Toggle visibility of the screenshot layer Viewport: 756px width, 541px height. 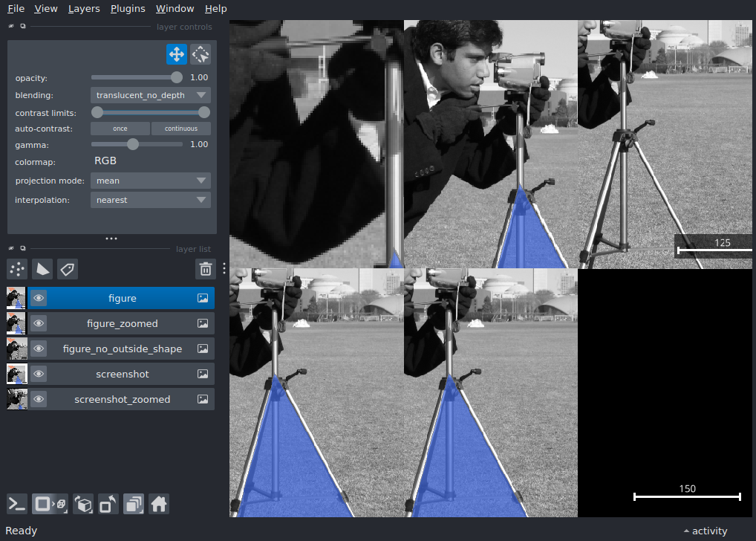(x=38, y=374)
